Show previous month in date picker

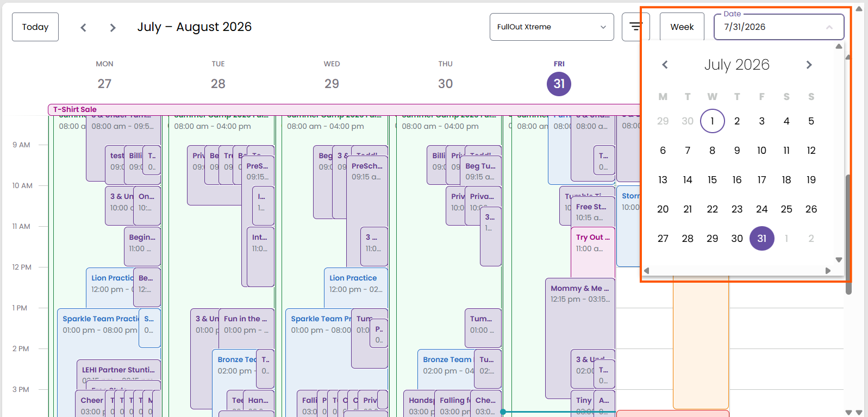click(x=665, y=65)
